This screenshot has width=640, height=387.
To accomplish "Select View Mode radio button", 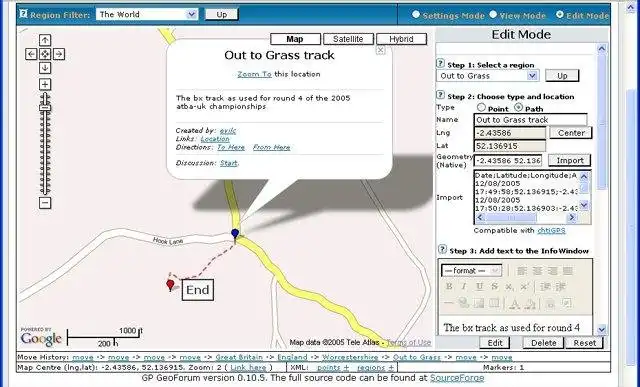I will [x=493, y=14].
